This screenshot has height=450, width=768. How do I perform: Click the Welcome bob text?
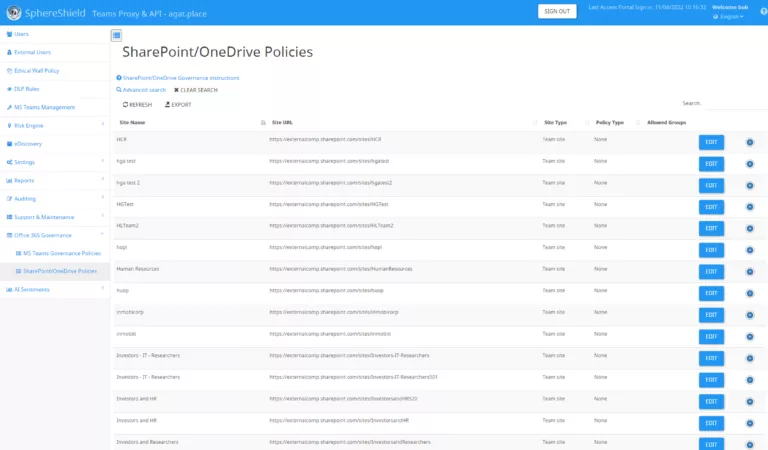[x=730, y=7]
